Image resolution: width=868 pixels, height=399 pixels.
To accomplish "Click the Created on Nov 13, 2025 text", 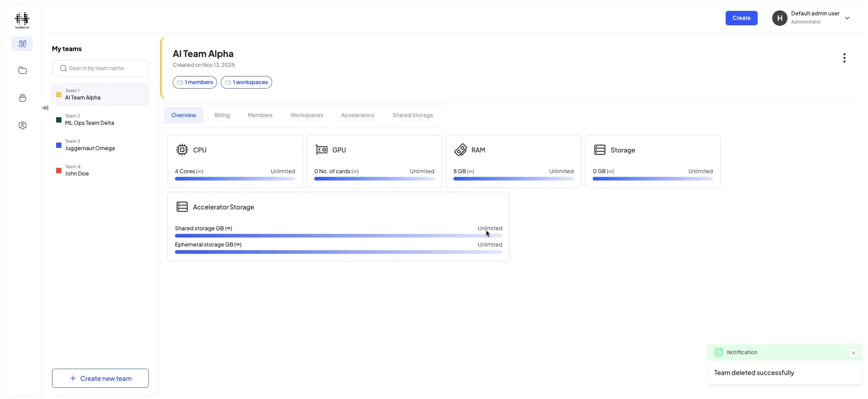I will [204, 65].
